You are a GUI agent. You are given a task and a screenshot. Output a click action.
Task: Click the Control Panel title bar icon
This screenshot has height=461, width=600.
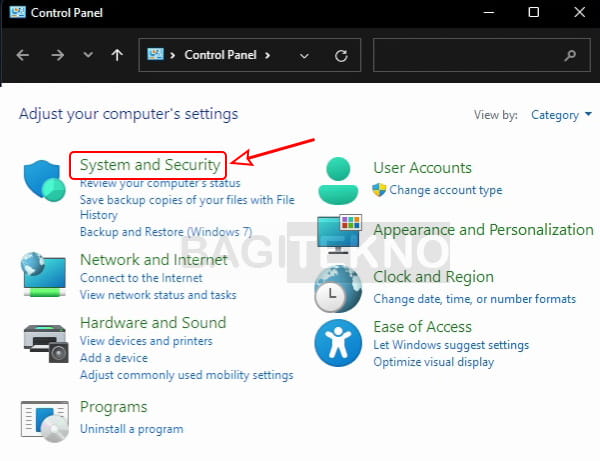(x=17, y=12)
